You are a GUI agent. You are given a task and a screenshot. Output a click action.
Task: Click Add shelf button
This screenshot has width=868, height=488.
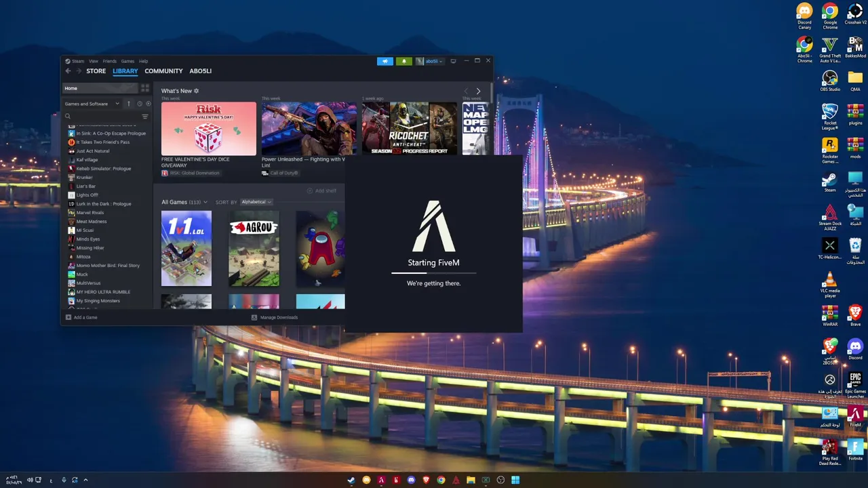321,190
